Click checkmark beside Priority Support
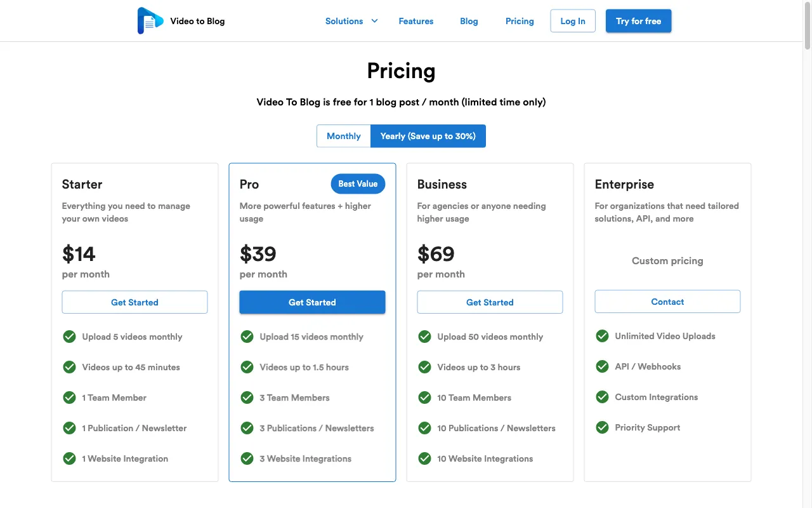 603,427
